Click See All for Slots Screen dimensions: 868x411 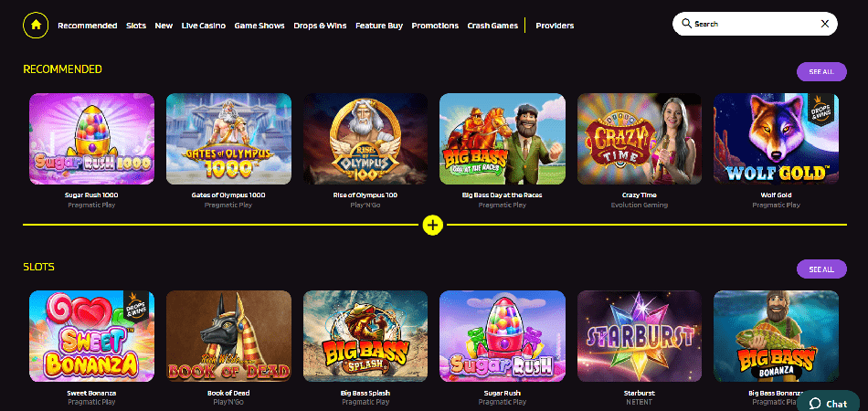click(x=821, y=269)
